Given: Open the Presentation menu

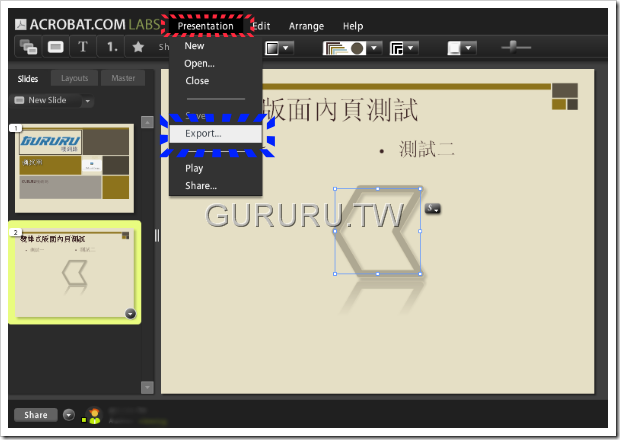Looking at the screenshot, I should [x=206, y=26].
